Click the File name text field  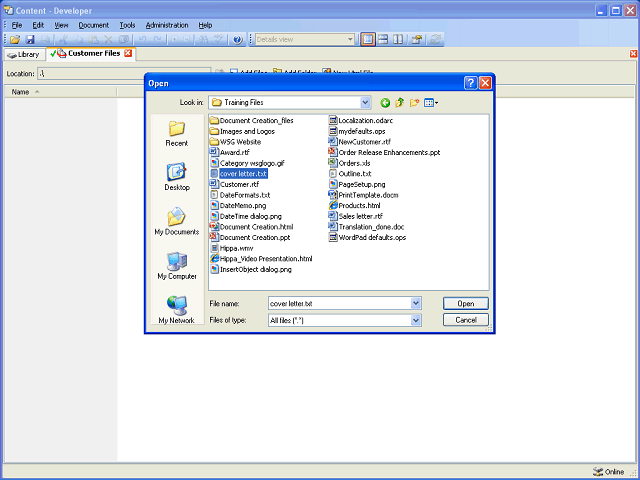340,304
